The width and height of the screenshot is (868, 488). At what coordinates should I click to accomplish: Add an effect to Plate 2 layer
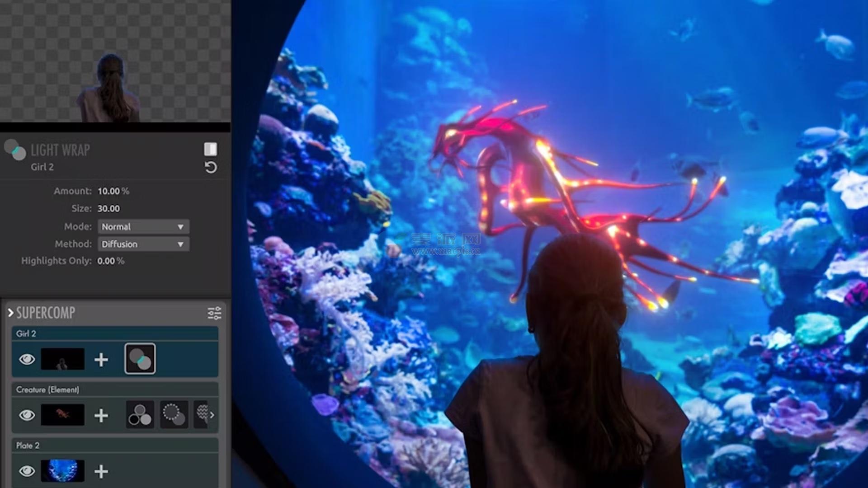click(x=101, y=472)
